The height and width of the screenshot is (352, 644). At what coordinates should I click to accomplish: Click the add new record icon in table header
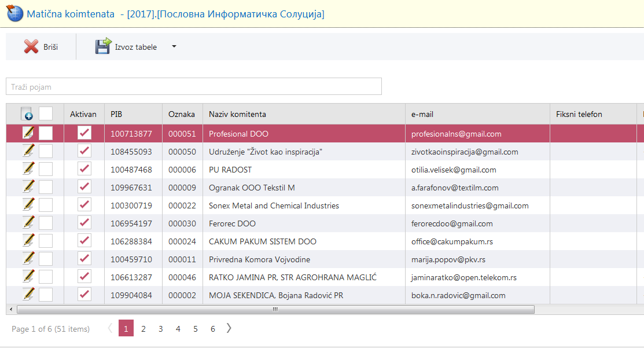(27, 113)
